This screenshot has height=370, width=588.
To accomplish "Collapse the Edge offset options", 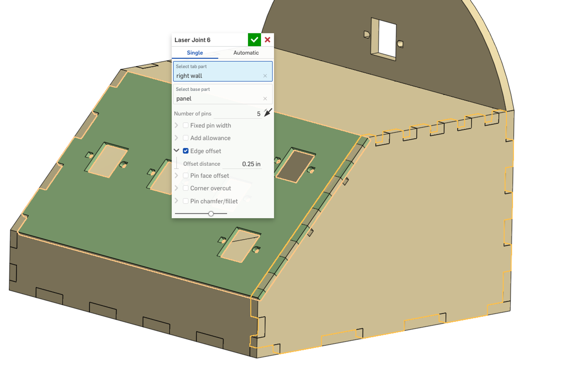I will pos(177,151).
